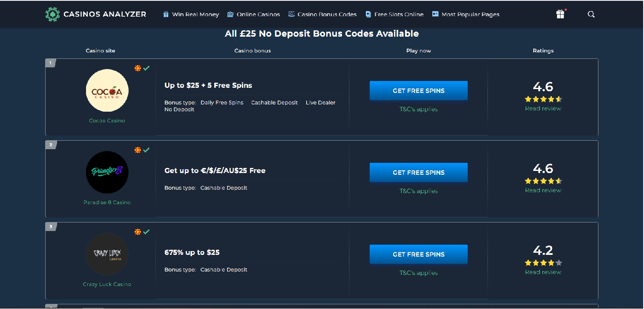Click the flag icon on Cocoa Casino card

tap(138, 68)
